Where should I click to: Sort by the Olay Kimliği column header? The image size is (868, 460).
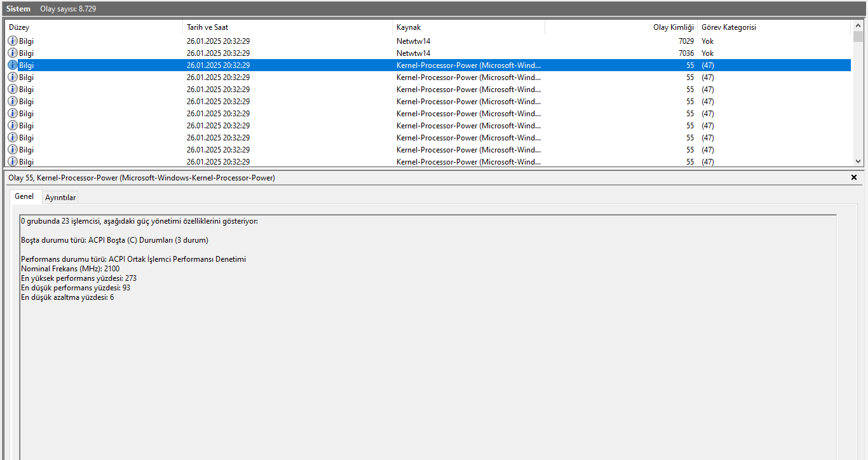pos(621,27)
